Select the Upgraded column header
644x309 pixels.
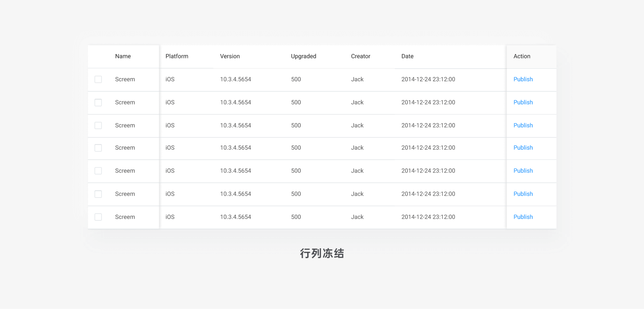click(x=304, y=56)
